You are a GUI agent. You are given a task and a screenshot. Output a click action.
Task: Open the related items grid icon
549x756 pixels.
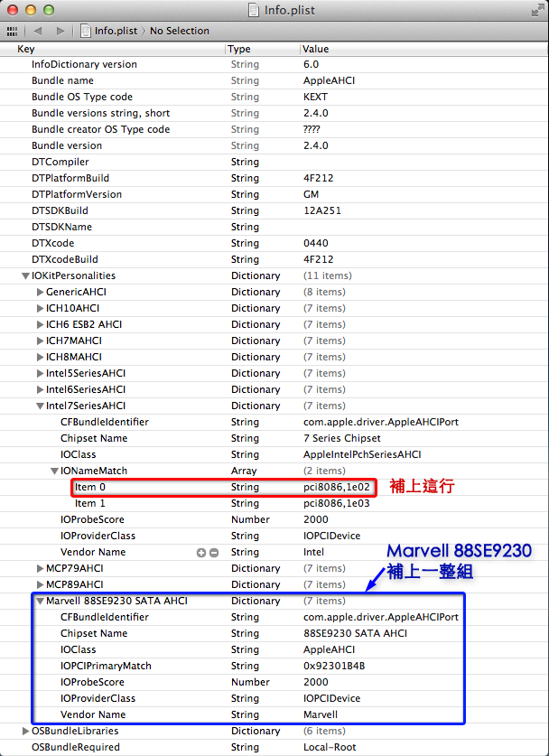click(x=12, y=31)
